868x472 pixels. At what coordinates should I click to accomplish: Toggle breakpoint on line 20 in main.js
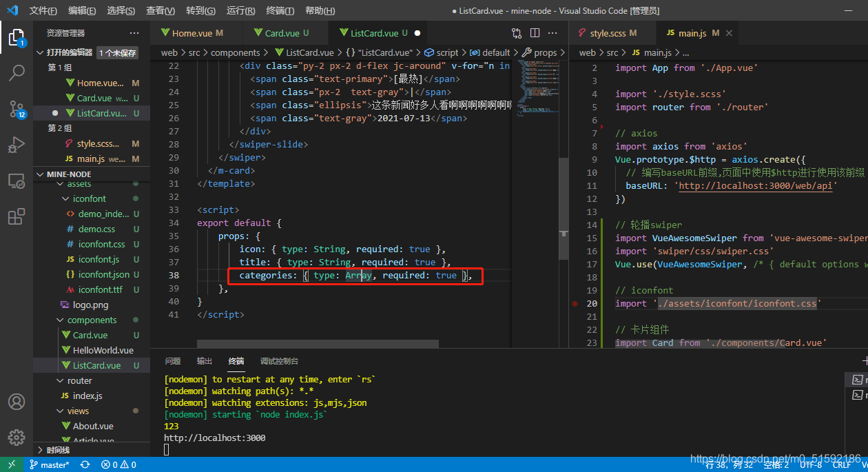tap(575, 303)
